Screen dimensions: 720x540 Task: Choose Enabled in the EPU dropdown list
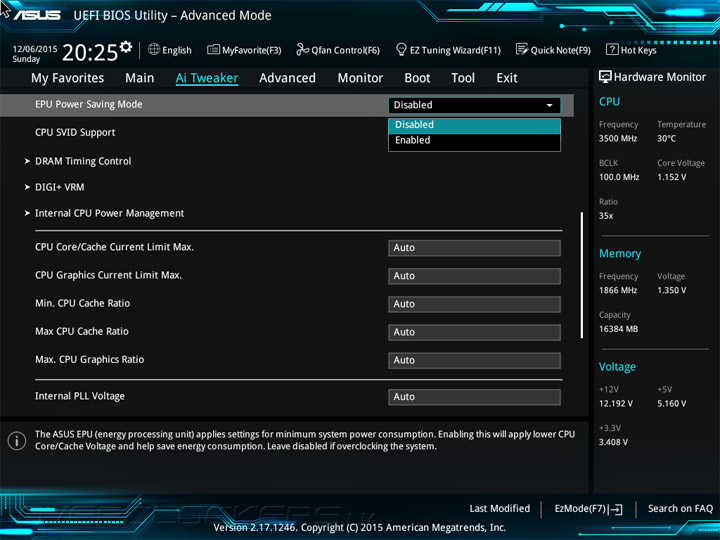(x=474, y=141)
